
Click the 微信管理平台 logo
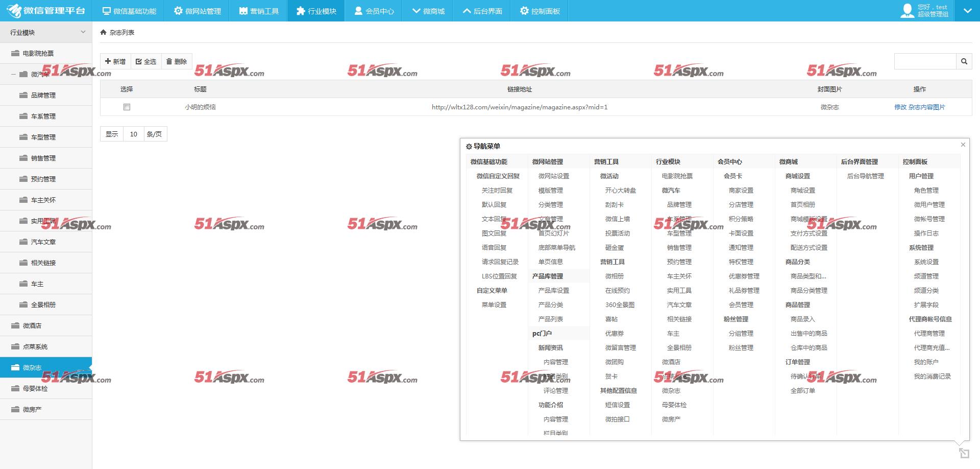point(46,11)
